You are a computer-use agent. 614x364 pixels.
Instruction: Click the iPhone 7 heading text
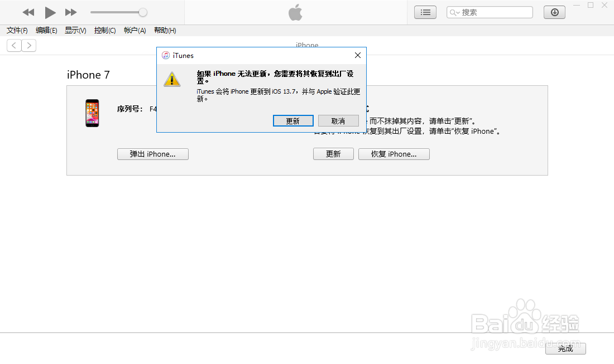tap(89, 75)
